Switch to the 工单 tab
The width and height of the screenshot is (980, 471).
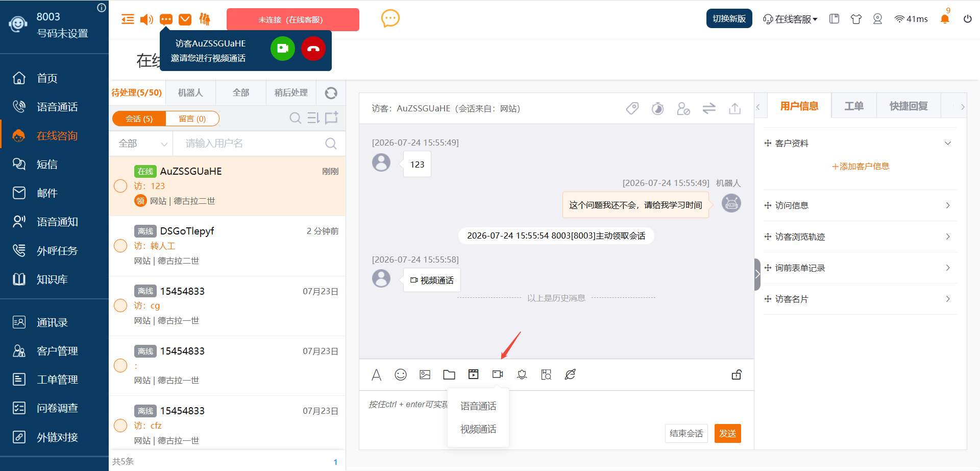[x=854, y=106]
